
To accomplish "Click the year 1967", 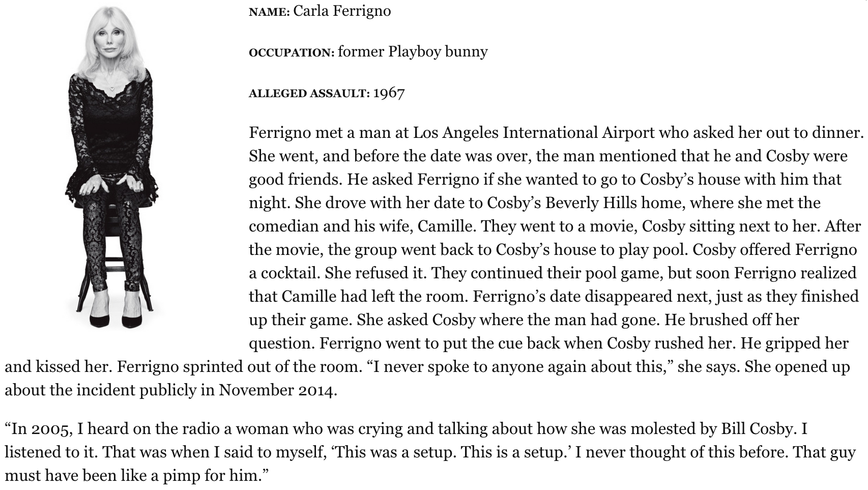I will point(389,93).
